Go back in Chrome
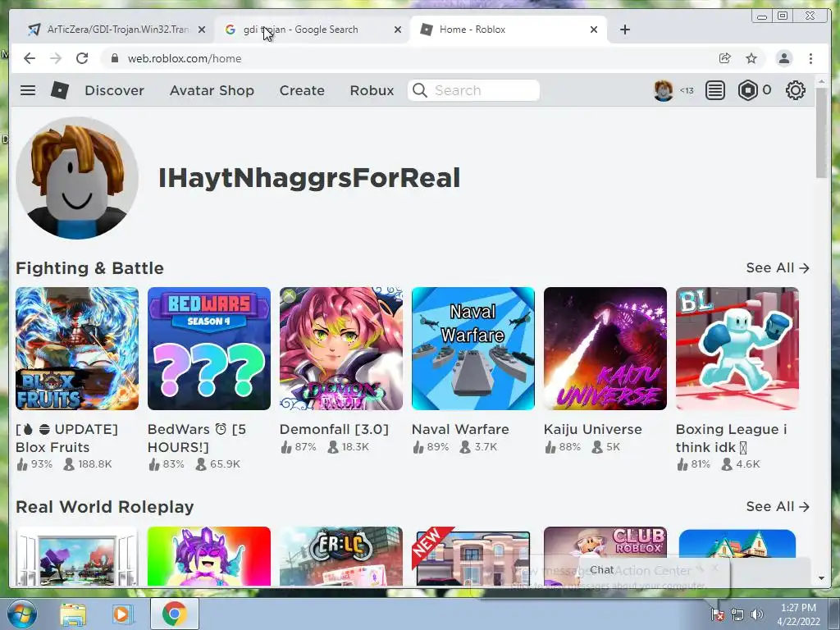The width and height of the screenshot is (840, 630). point(30,58)
